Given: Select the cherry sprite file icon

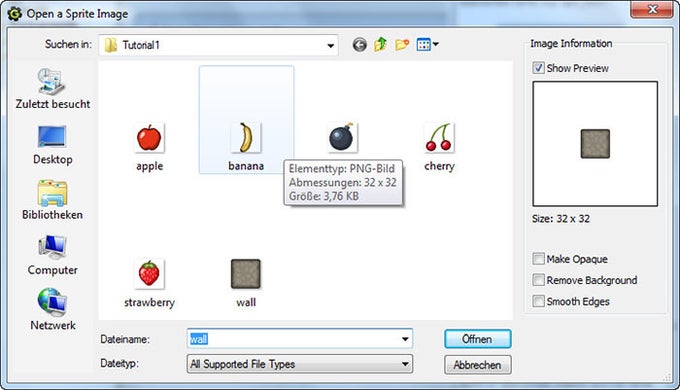Looking at the screenshot, I should (439, 138).
